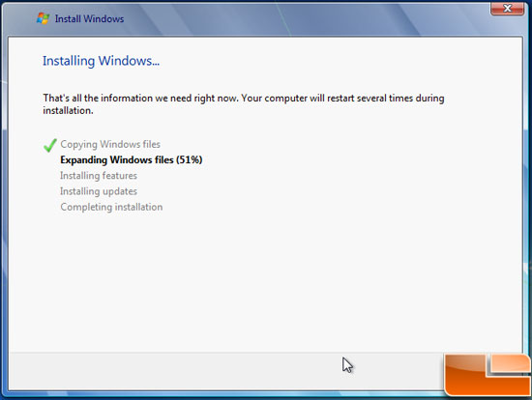Screen dimensions: 532x400
Task: Click the Install Windows title text
Action: (89, 18)
